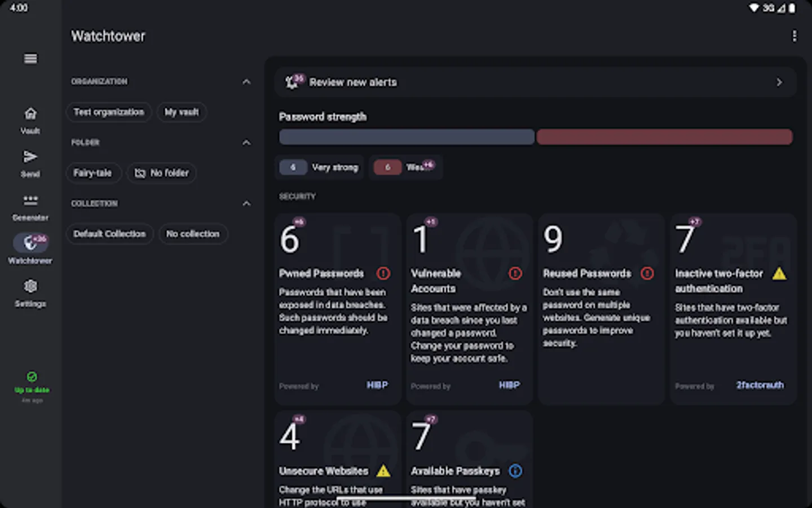Image resolution: width=812 pixels, height=508 pixels.
Task: Enable the My vault filter
Action: pos(182,112)
